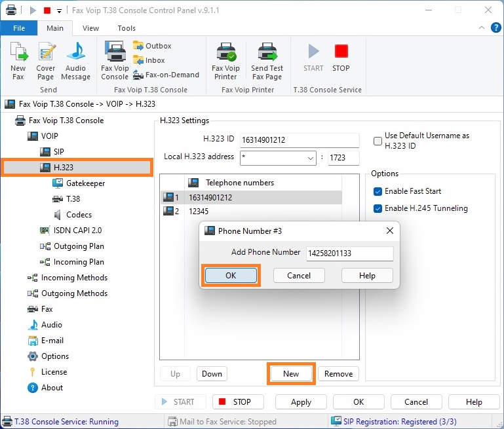Click the title bar printer icon

(11, 10)
